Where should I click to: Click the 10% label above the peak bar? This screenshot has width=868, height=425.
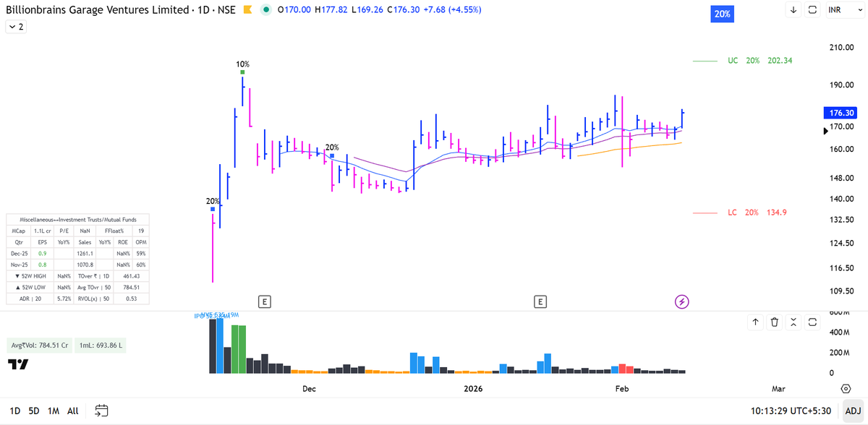pyautogui.click(x=243, y=64)
